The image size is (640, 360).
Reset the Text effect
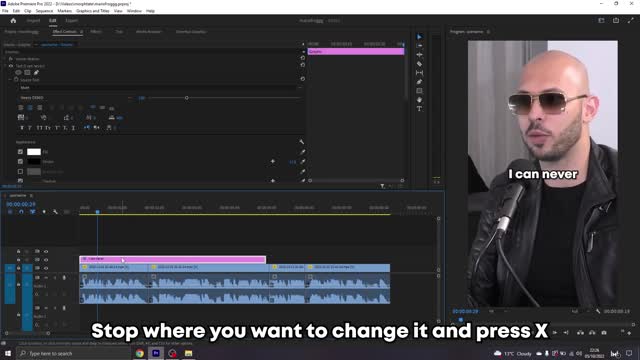pos(302,65)
